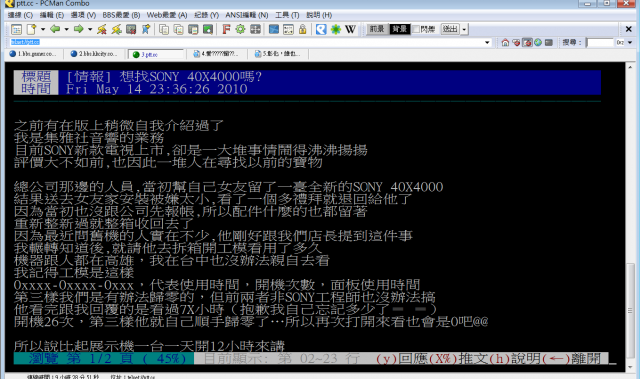Open dropdown arrow beside forward arrow
This screenshot has height=379, width=640.
click(x=90, y=29)
